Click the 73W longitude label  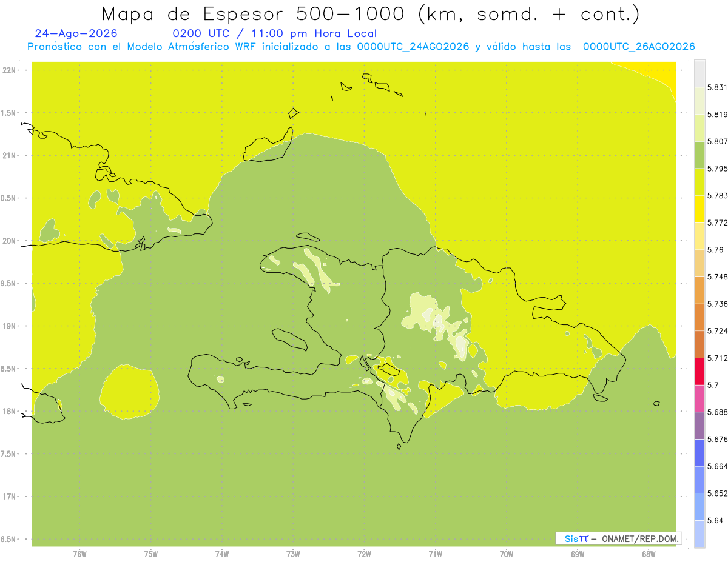(293, 554)
